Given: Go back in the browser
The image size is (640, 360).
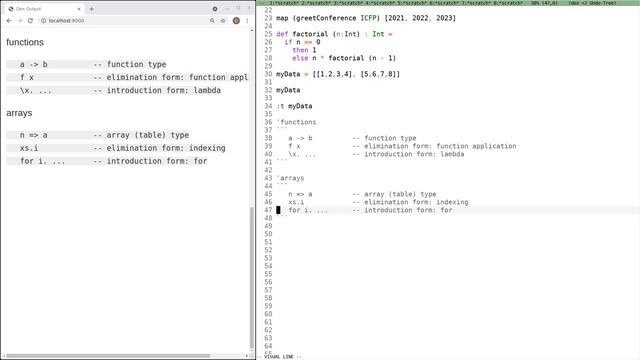Looking at the screenshot, I should pos(9,20).
